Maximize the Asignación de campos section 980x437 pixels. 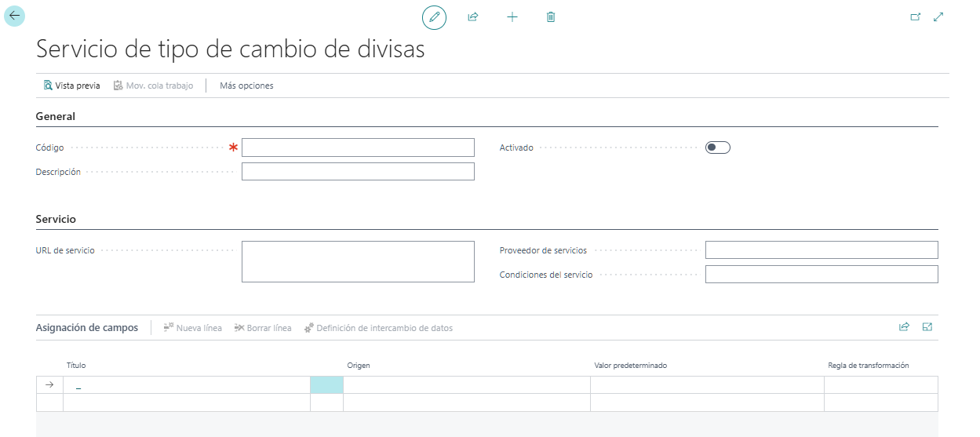click(x=927, y=327)
